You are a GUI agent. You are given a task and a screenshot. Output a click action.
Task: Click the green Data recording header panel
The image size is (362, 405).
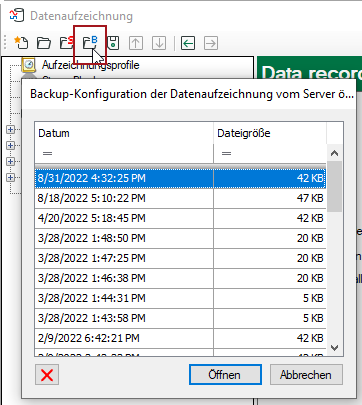(x=310, y=68)
